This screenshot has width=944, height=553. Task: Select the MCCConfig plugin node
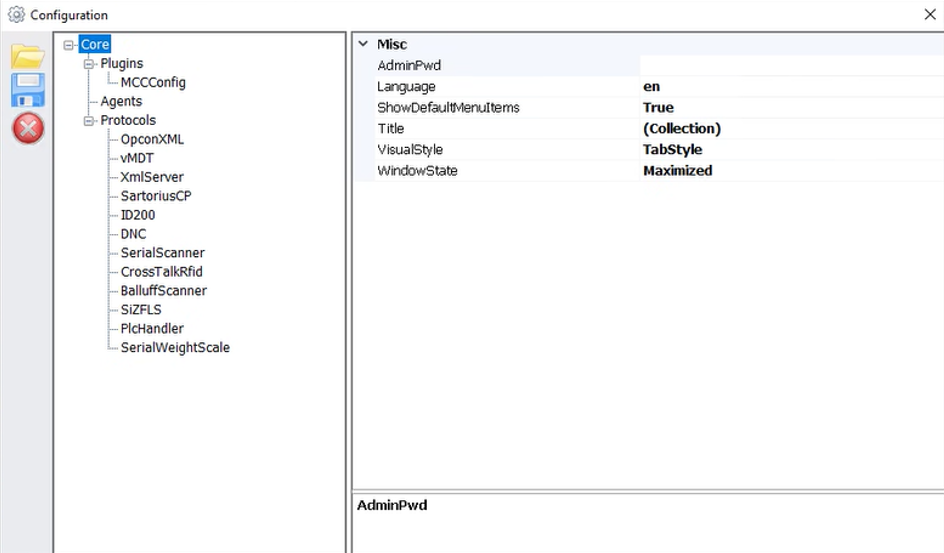[x=152, y=83]
